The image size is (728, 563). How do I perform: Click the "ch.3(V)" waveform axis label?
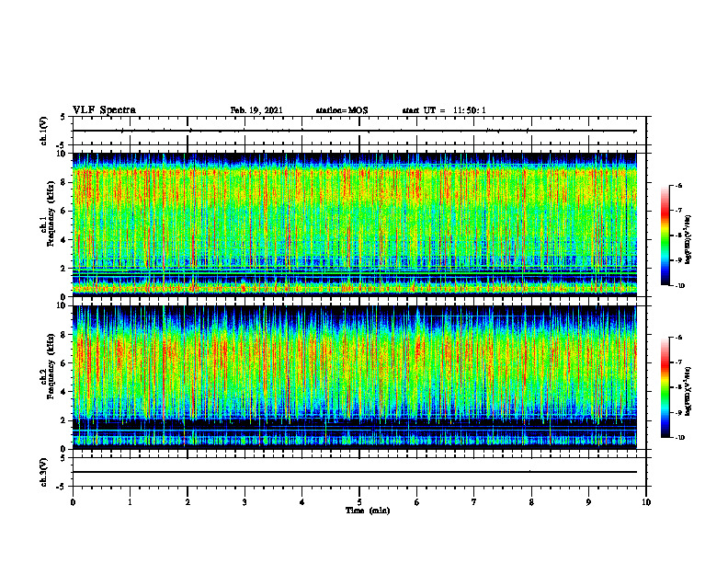43,472
